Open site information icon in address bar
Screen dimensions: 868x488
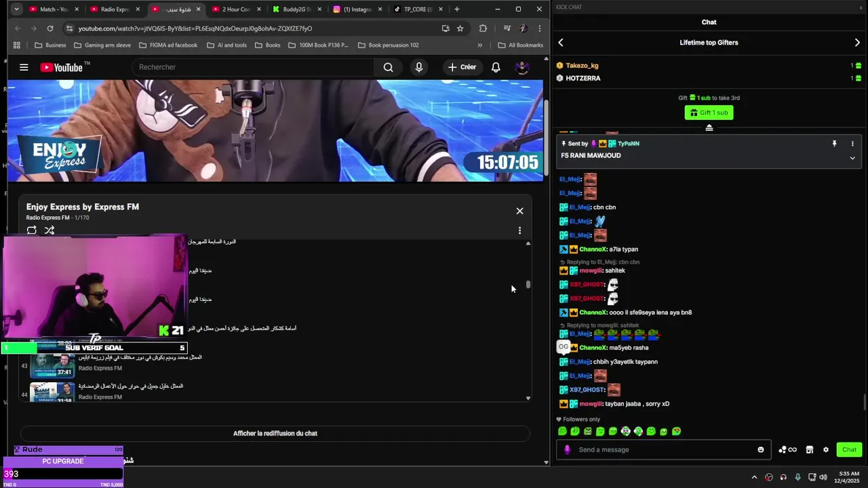(x=68, y=28)
